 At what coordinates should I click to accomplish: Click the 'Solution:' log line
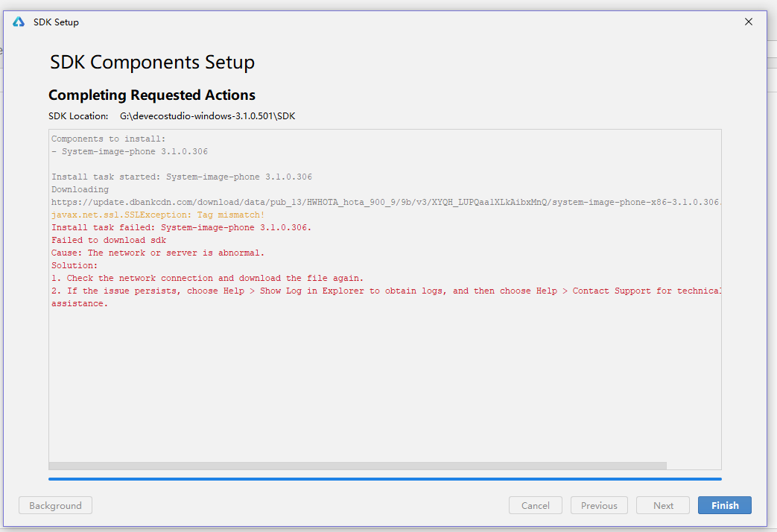(x=74, y=266)
